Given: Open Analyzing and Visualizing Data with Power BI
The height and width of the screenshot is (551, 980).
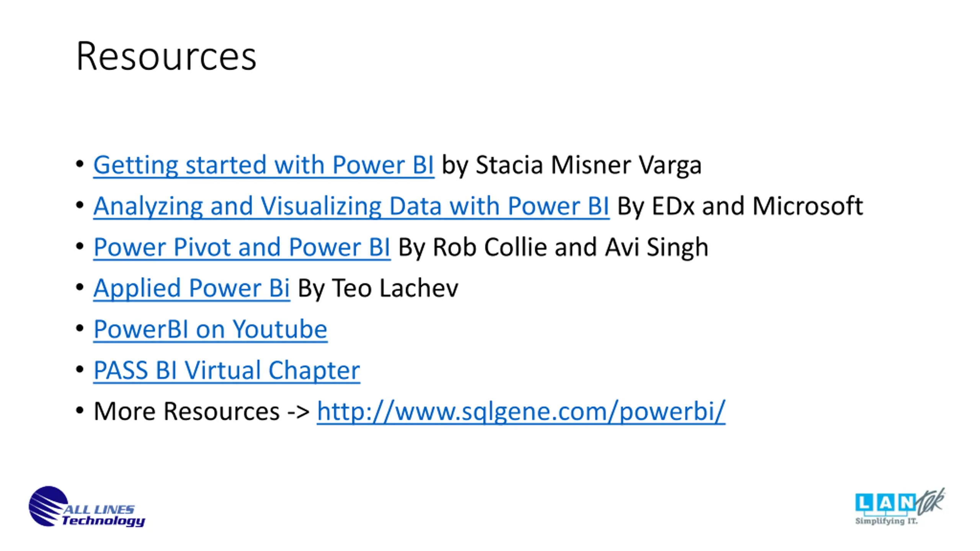Looking at the screenshot, I should point(351,207).
